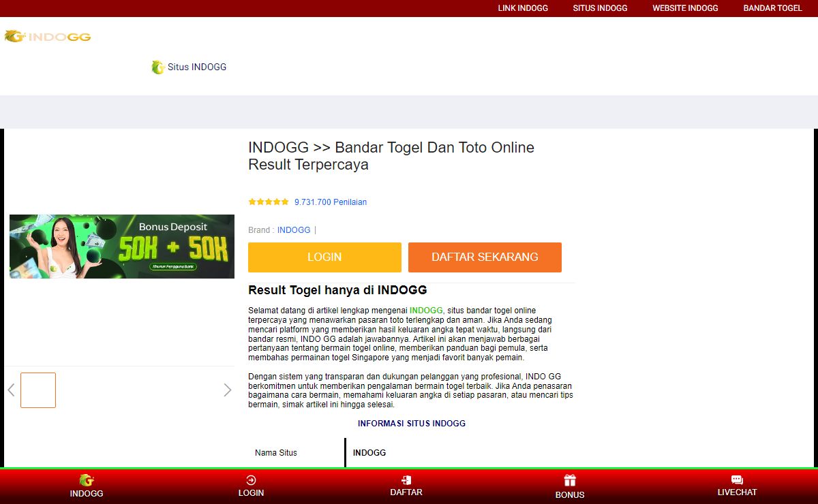Open the BONUS gift icon
The width and height of the screenshot is (818, 504).
coord(570,481)
